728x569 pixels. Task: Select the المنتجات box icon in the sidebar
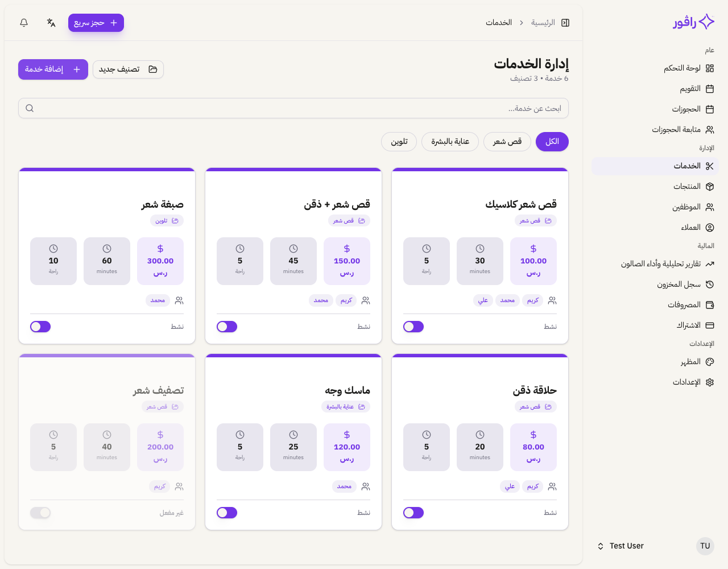tap(710, 186)
